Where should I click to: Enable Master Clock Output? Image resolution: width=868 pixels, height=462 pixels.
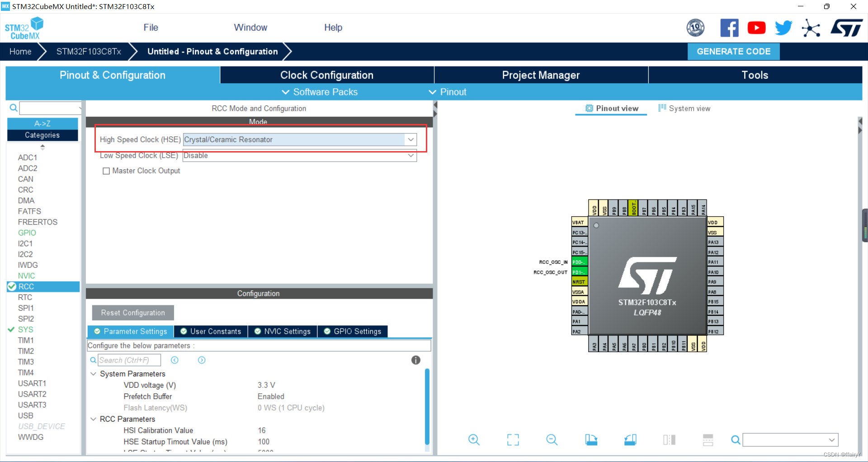point(106,171)
